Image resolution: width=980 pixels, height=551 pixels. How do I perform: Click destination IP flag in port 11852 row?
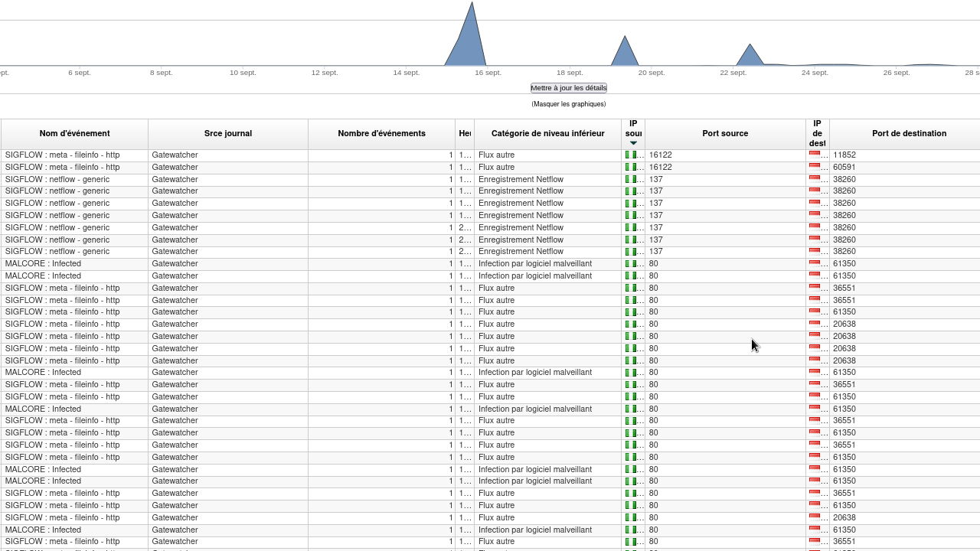815,155
